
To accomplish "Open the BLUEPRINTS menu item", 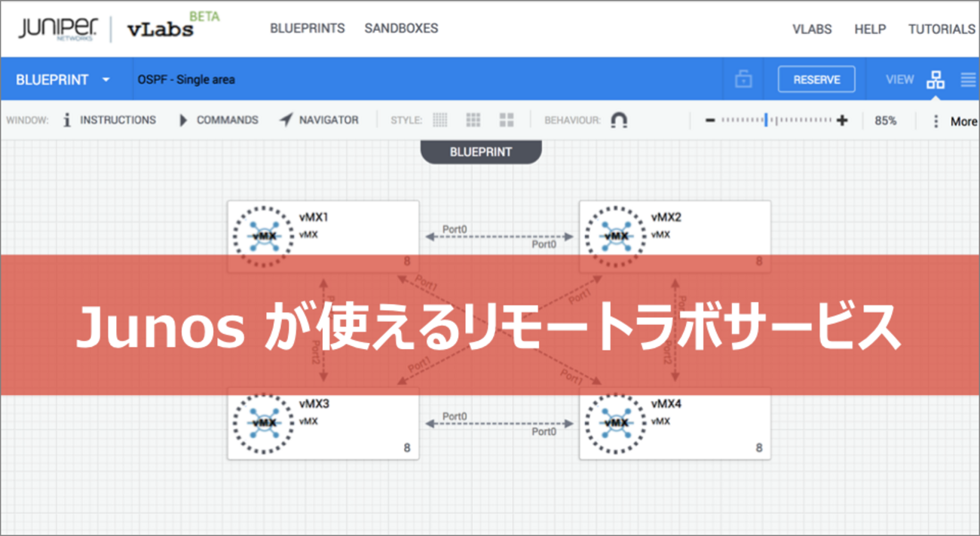I will 308,29.
